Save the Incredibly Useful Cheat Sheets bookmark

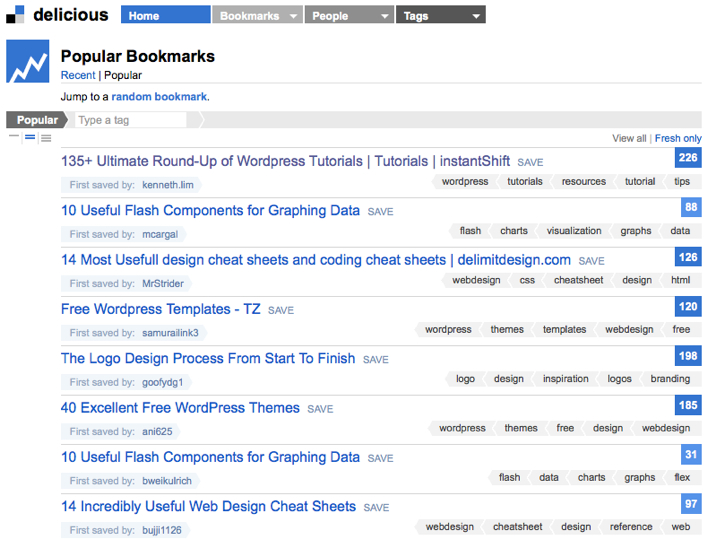click(x=376, y=508)
